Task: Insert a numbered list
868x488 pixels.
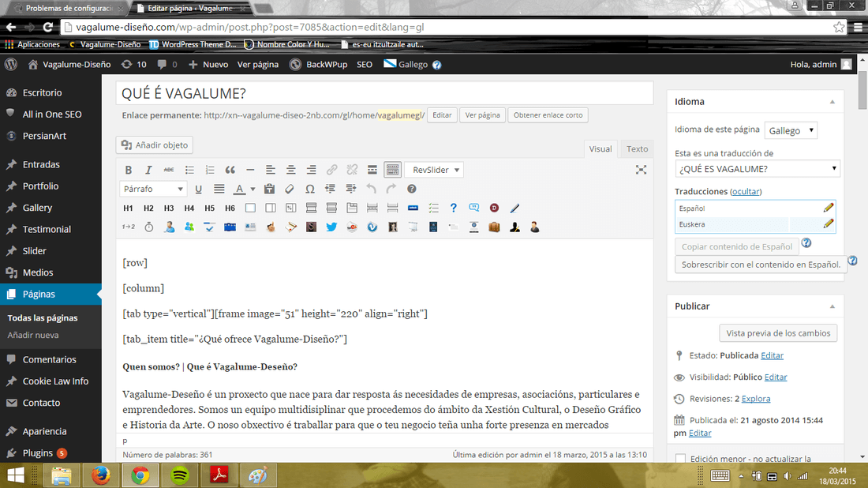Action: tap(210, 170)
